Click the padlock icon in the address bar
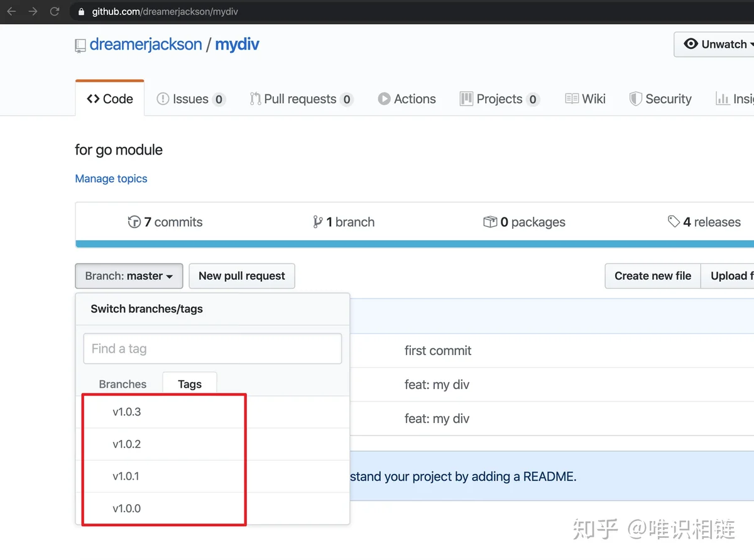Screen dimensions: 754x560 tap(81, 11)
